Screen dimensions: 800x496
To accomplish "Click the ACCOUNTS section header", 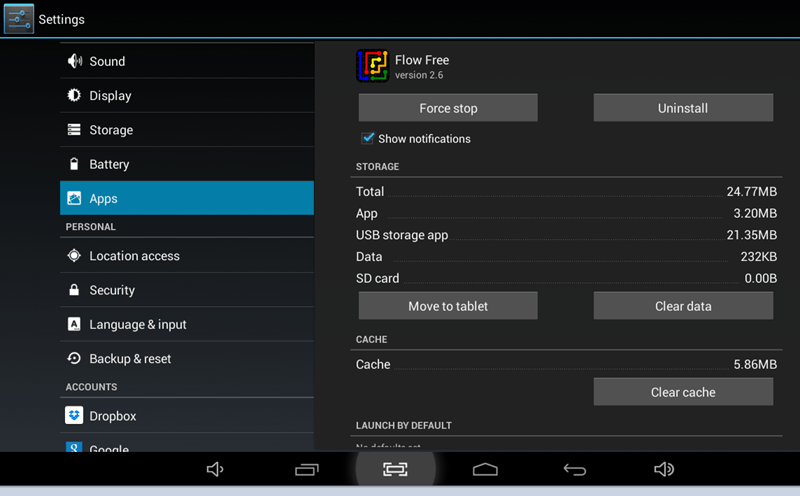I will 91,387.
